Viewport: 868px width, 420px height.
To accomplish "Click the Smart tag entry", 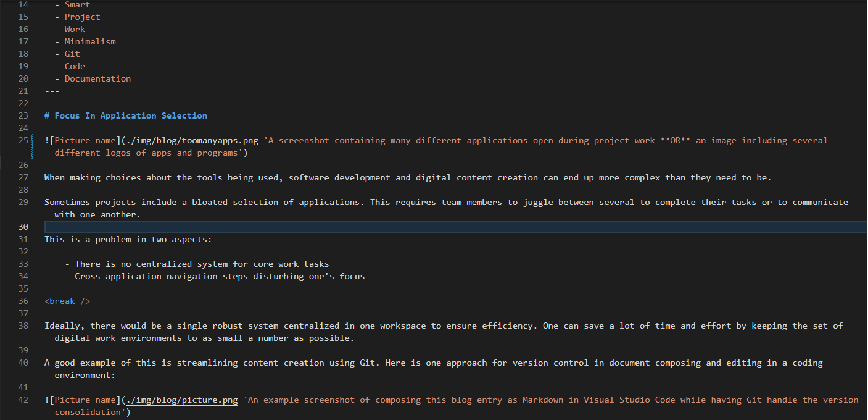I will 77,4.
